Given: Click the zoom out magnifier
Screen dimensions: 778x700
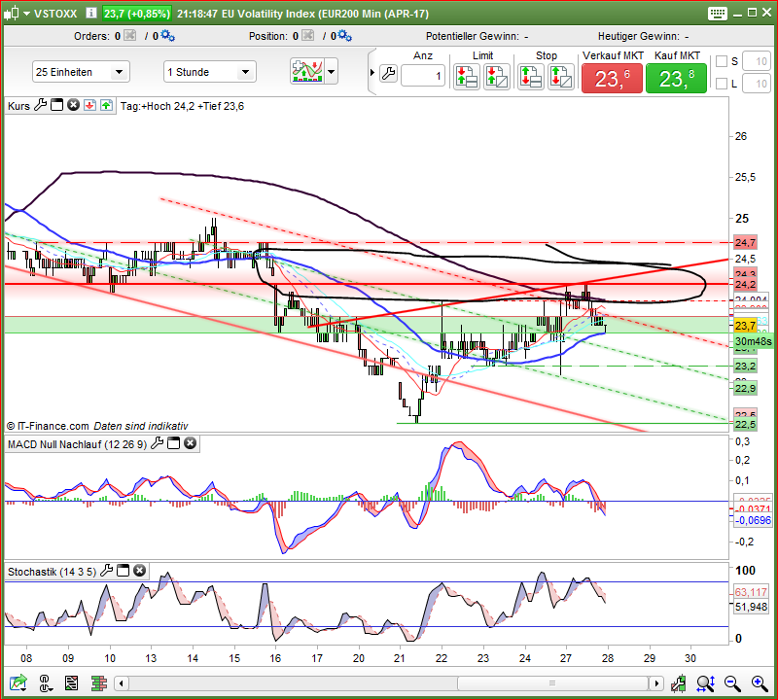Looking at the screenshot, I should 757,683.
